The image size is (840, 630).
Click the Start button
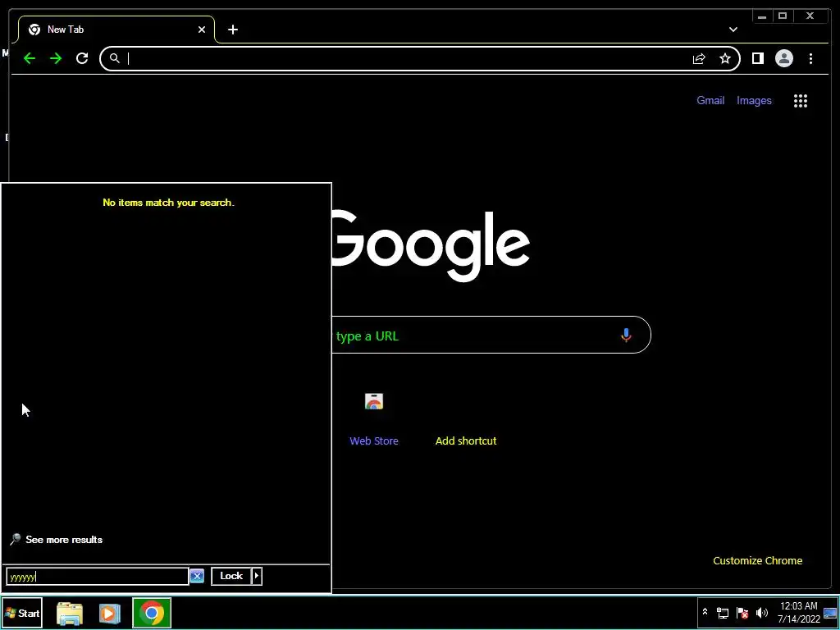coord(21,614)
